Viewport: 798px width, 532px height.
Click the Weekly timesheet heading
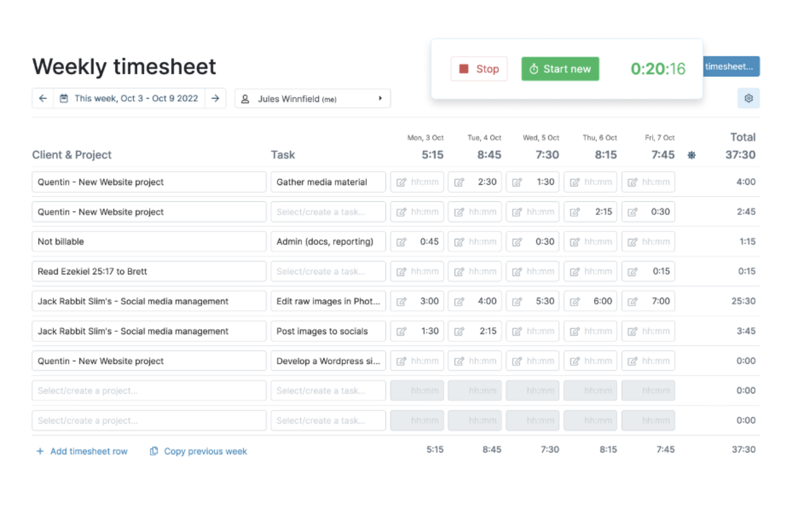pos(124,67)
